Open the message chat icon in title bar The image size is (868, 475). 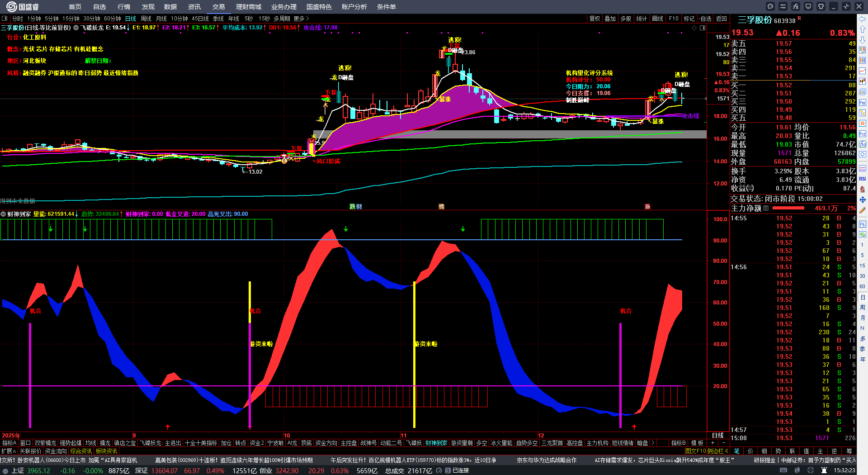click(770, 6)
